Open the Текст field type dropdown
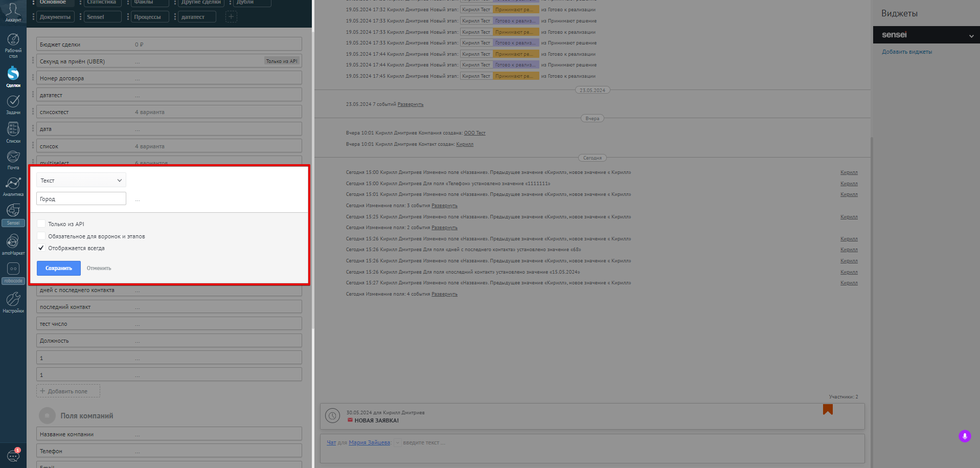Screen dimensions: 980x468 coord(81,180)
